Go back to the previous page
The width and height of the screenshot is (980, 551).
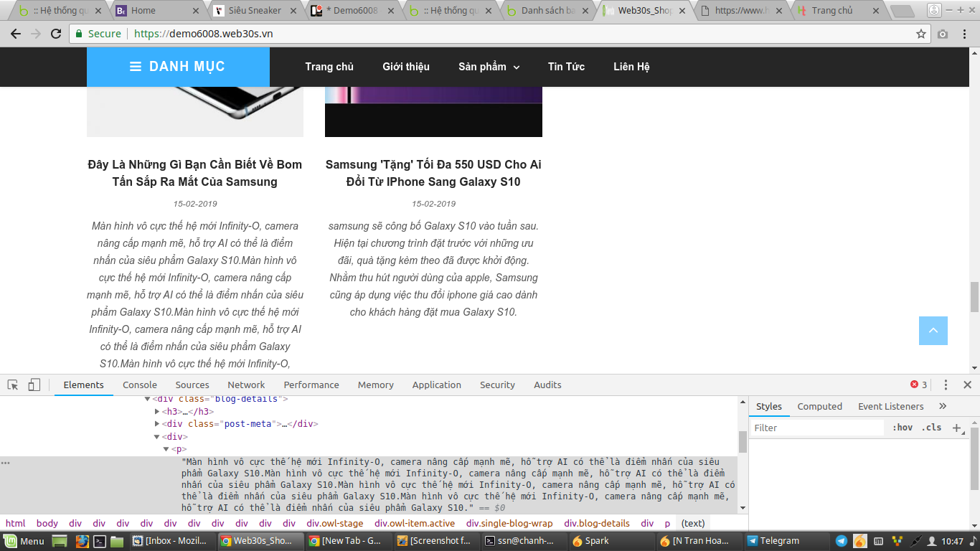(17, 34)
